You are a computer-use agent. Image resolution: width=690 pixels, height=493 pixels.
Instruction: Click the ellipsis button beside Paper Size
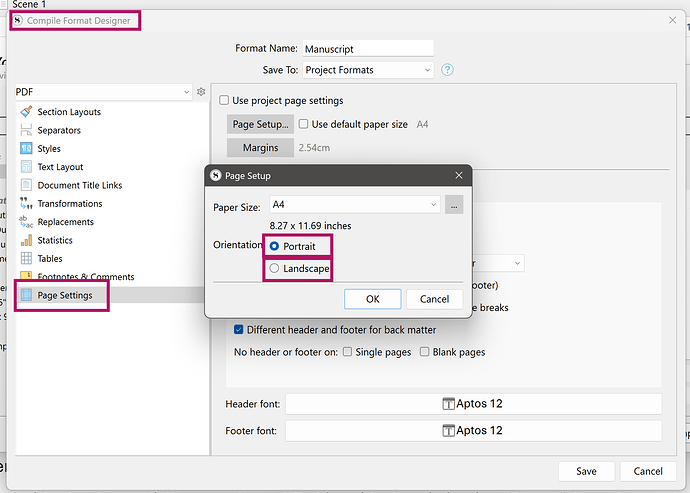pos(454,204)
